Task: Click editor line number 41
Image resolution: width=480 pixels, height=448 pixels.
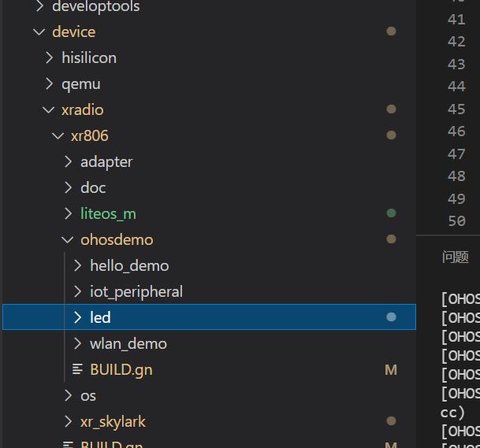Action: pos(456,20)
